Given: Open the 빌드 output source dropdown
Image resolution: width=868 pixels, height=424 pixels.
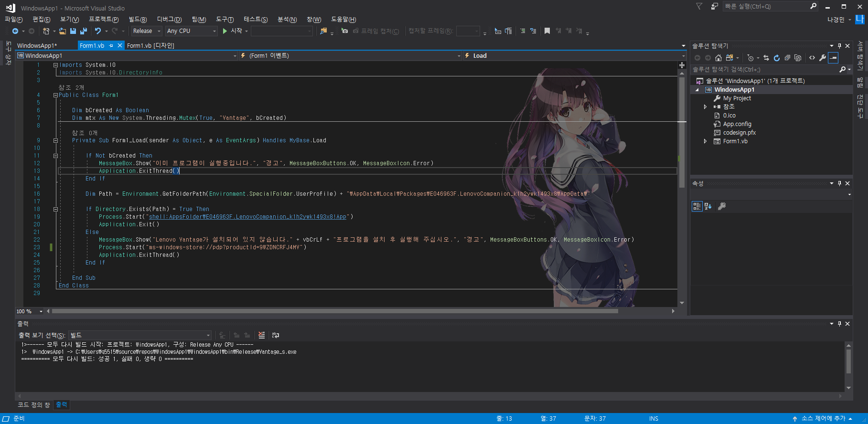Looking at the screenshot, I should 139,335.
